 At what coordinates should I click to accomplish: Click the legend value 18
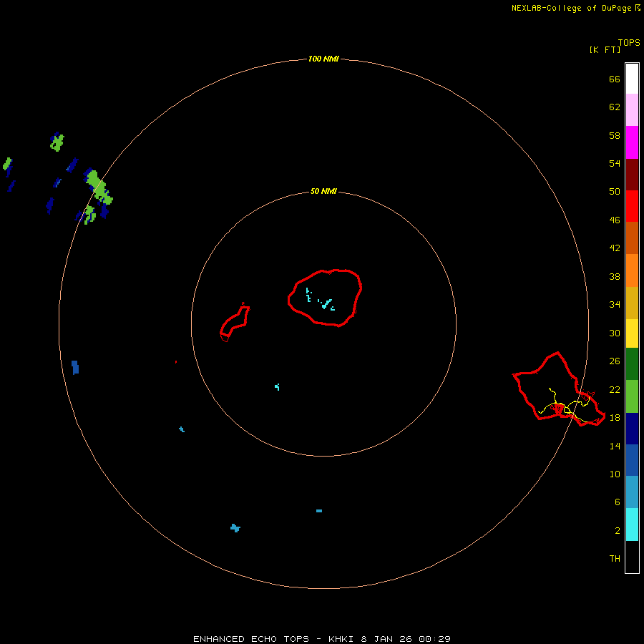click(x=615, y=418)
